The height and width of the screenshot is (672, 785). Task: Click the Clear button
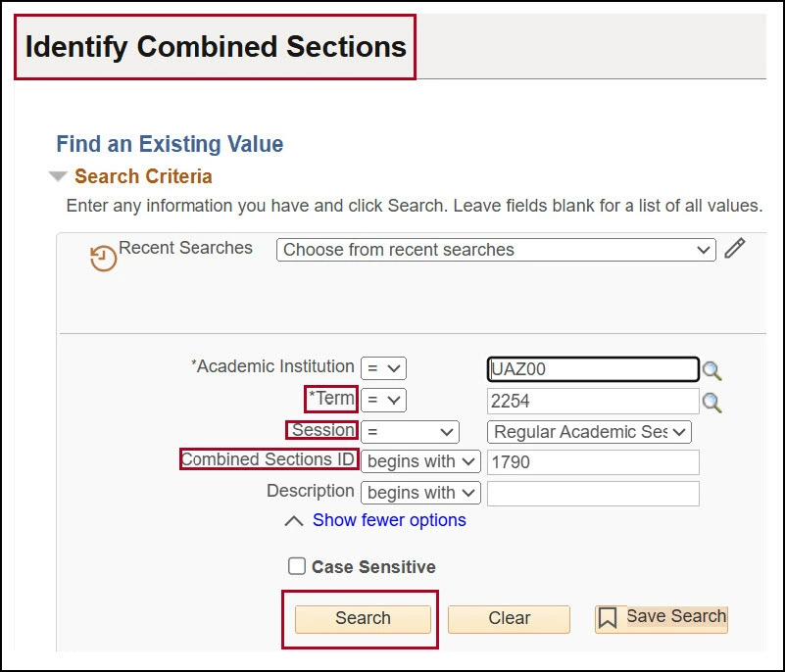pyautogui.click(x=510, y=618)
